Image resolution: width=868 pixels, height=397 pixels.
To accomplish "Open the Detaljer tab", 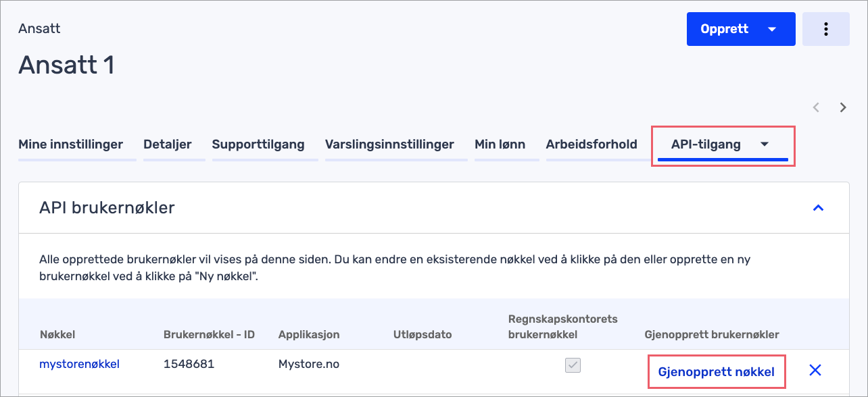I will coord(168,144).
